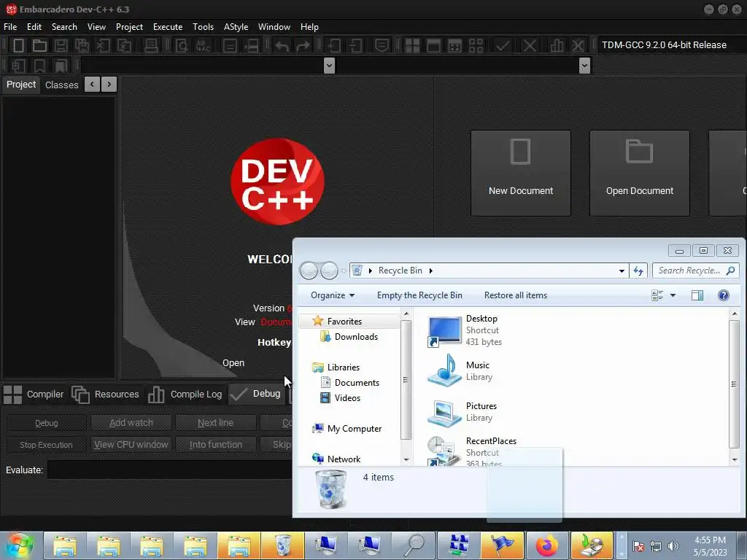The image size is (747, 560).
Task: Click the Open file folder toolbar icon
Action: [39, 46]
